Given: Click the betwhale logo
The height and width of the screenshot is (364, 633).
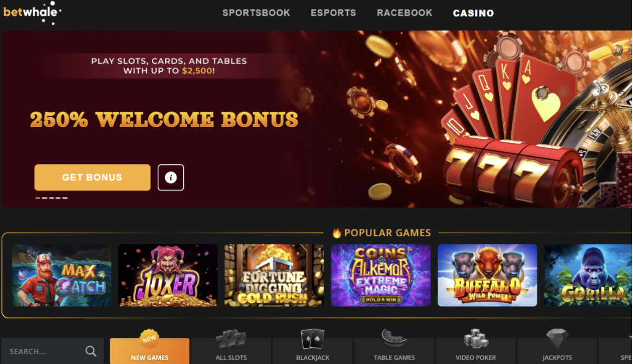Looking at the screenshot, I should [x=33, y=13].
